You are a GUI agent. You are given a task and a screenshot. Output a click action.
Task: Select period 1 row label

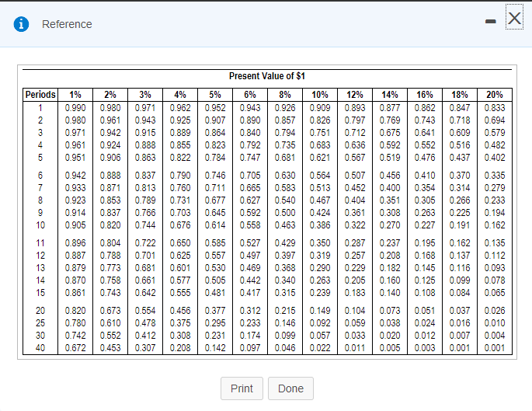coord(40,108)
